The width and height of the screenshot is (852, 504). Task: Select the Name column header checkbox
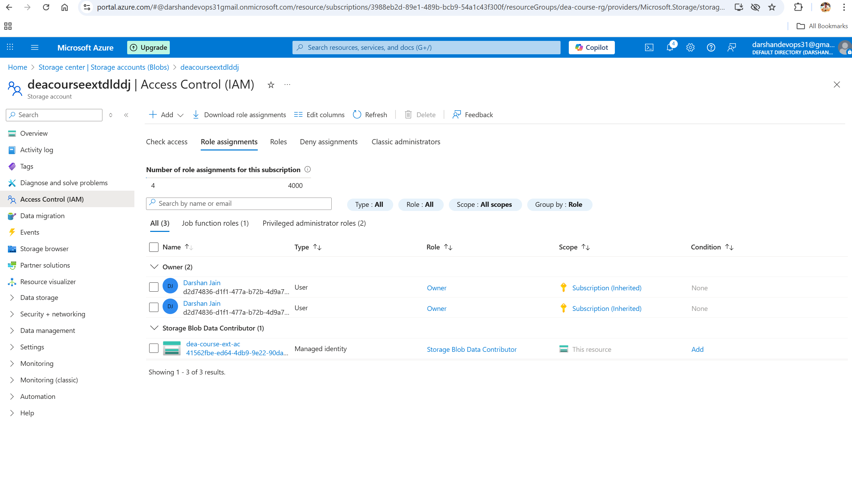pos(154,247)
